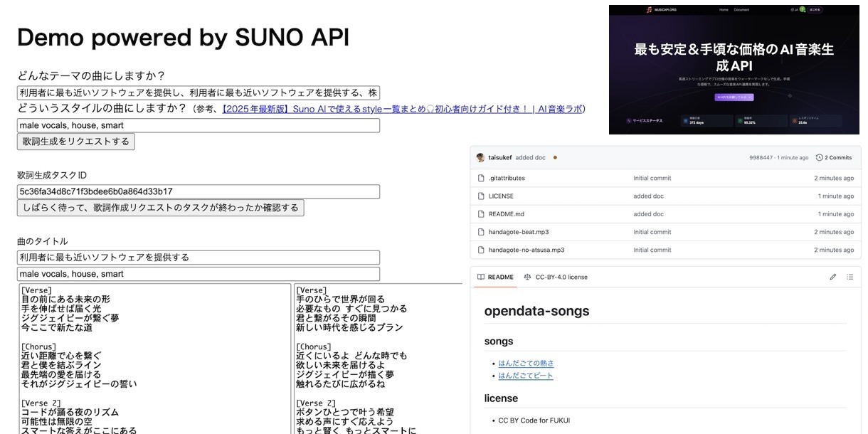Image resolution: width=868 pixels, height=434 pixels.
Task: Open the handagote-beat.mp3 file
Action: coord(519,232)
